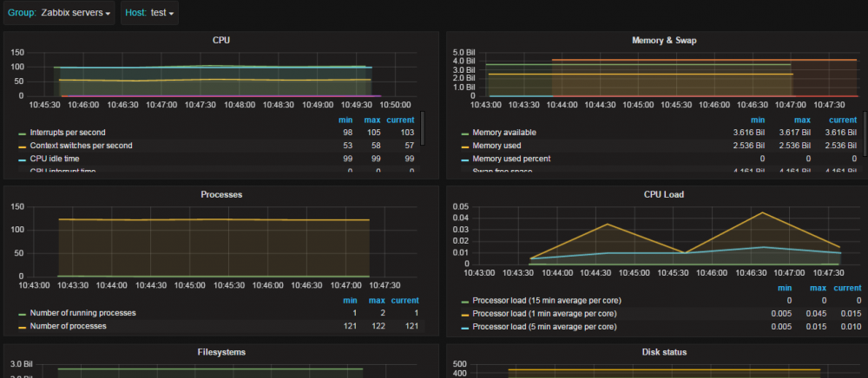Image resolution: width=868 pixels, height=378 pixels.
Task: Open color picker for 1 min processor load
Action: coord(465,315)
